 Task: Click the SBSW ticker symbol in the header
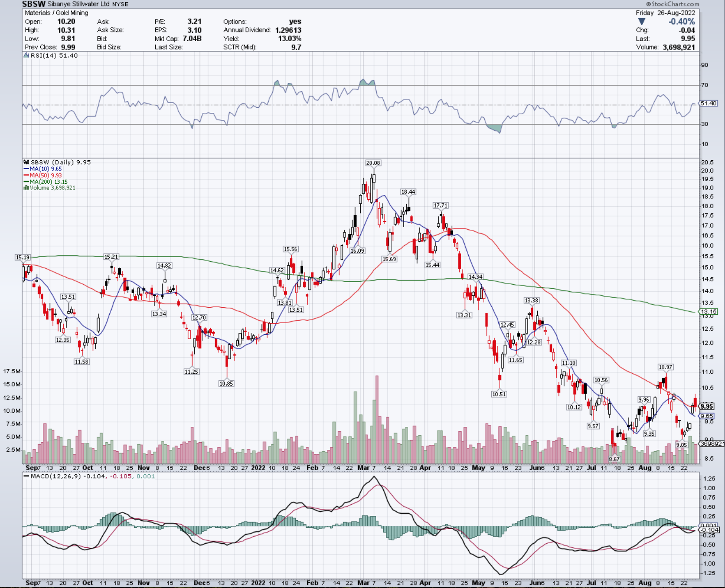click(x=34, y=4)
